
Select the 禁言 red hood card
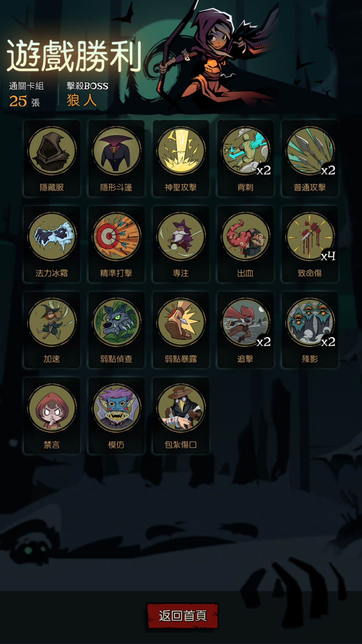pos(52,415)
